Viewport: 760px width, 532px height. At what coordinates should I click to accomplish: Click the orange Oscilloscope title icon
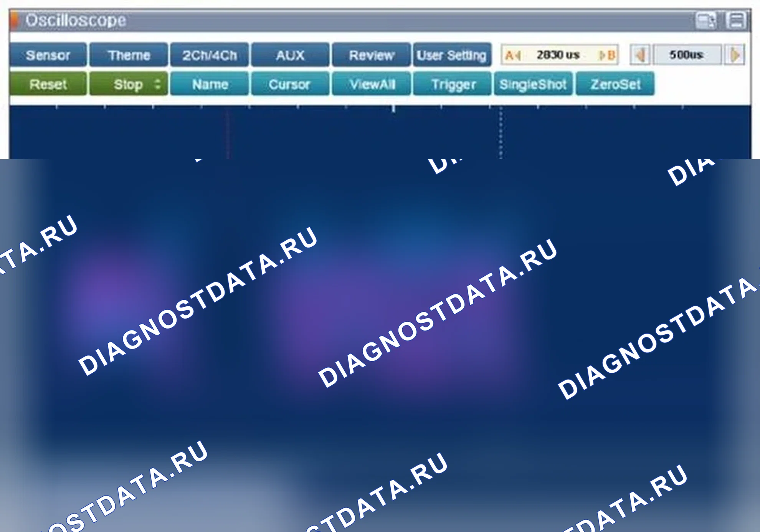[14, 20]
